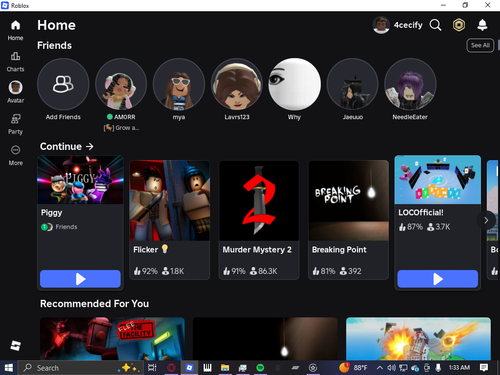Open friend Jaeuuo's avatar
500x375 pixels.
pos(353,84)
